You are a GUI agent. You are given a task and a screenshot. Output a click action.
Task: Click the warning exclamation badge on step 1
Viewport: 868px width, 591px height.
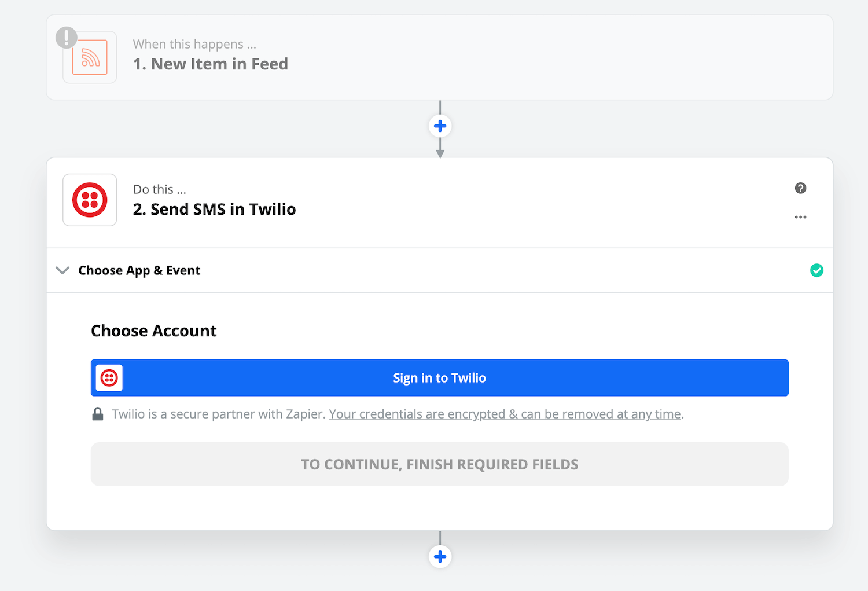[67, 38]
